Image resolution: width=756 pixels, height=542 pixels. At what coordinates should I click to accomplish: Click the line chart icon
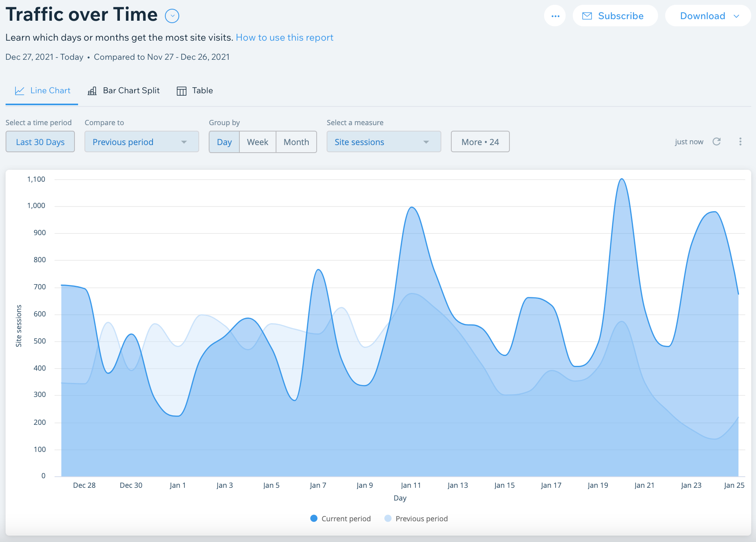coord(20,91)
